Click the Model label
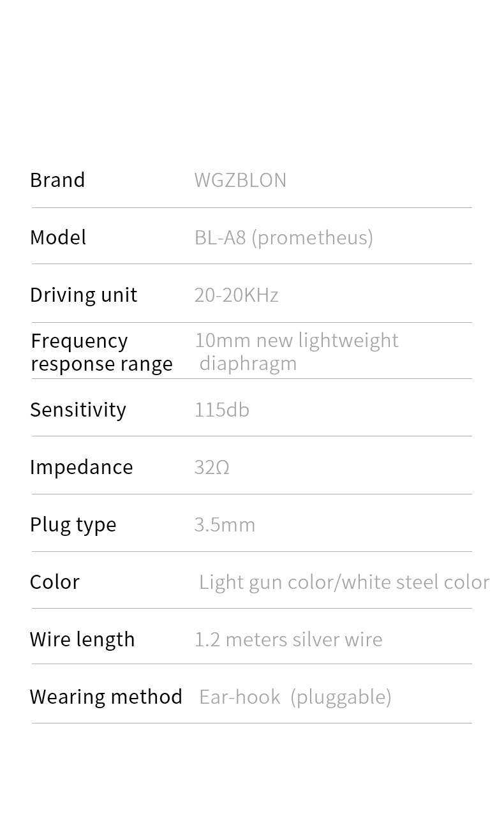The width and height of the screenshot is (504, 816). pos(58,237)
